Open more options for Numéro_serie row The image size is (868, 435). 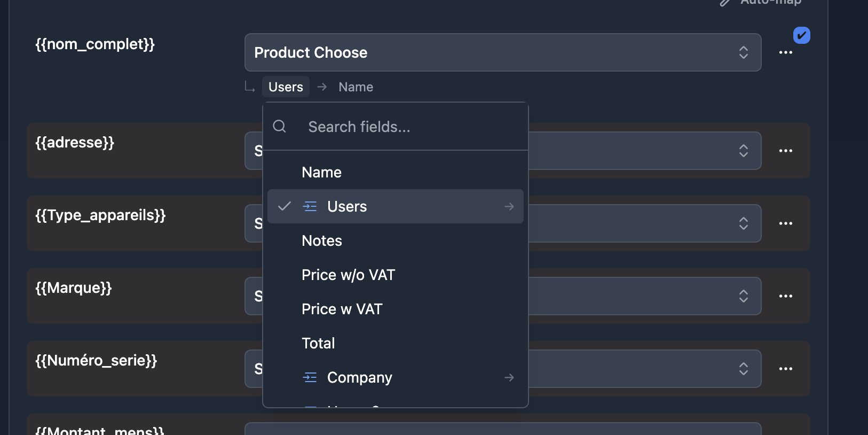click(785, 369)
